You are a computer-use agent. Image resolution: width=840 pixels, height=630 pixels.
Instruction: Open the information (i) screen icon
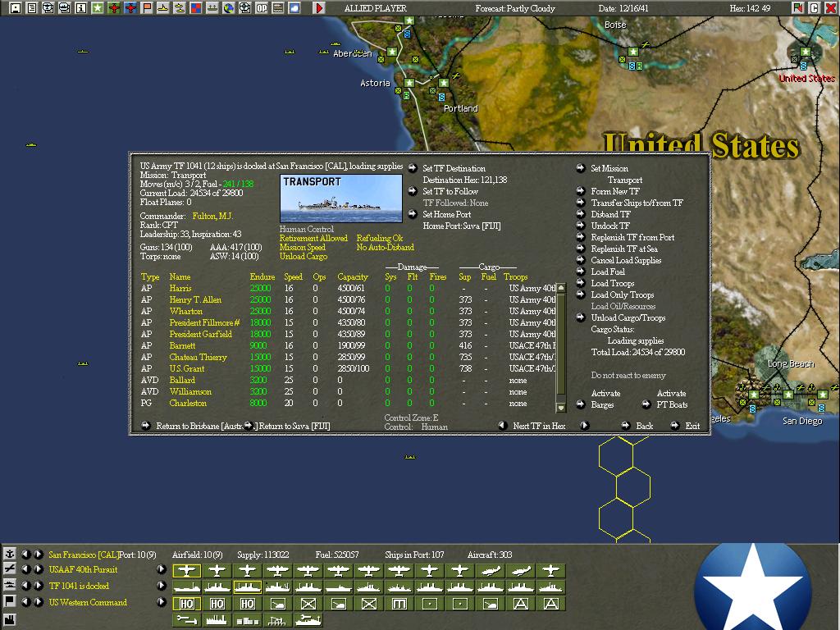pos(81,7)
